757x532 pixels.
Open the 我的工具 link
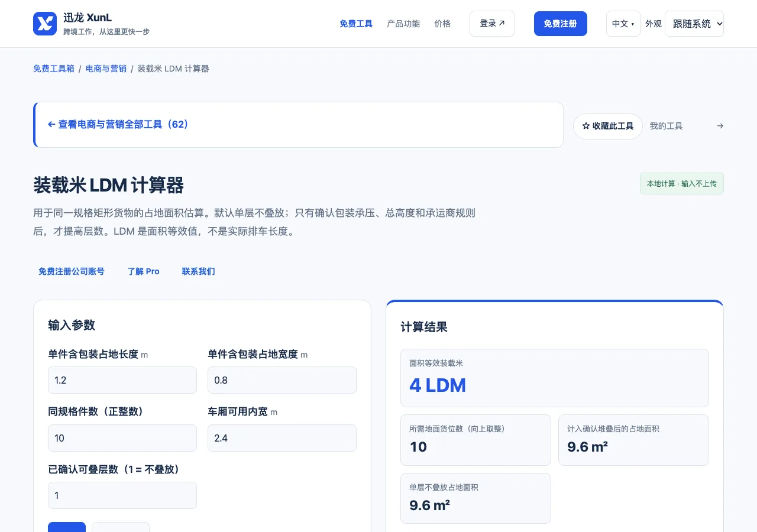click(x=687, y=126)
